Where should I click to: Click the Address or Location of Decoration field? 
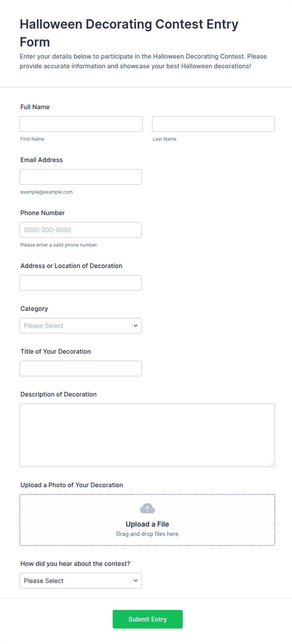click(x=81, y=283)
